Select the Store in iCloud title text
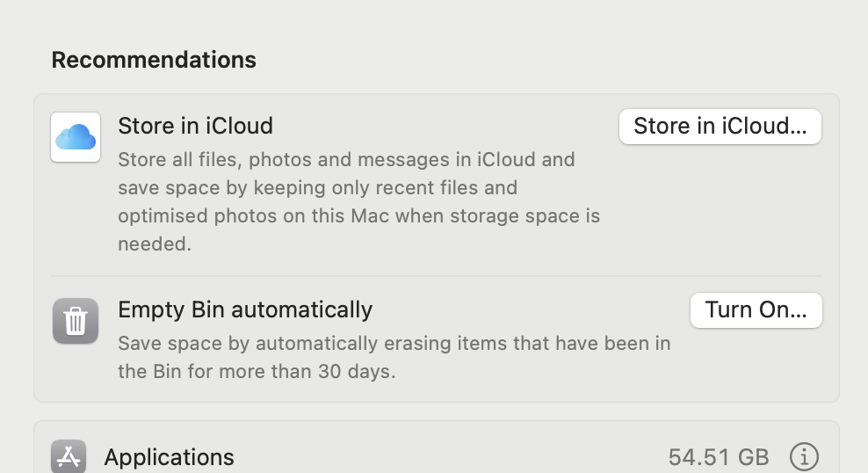This screenshot has height=473, width=868. click(x=195, y=126)
